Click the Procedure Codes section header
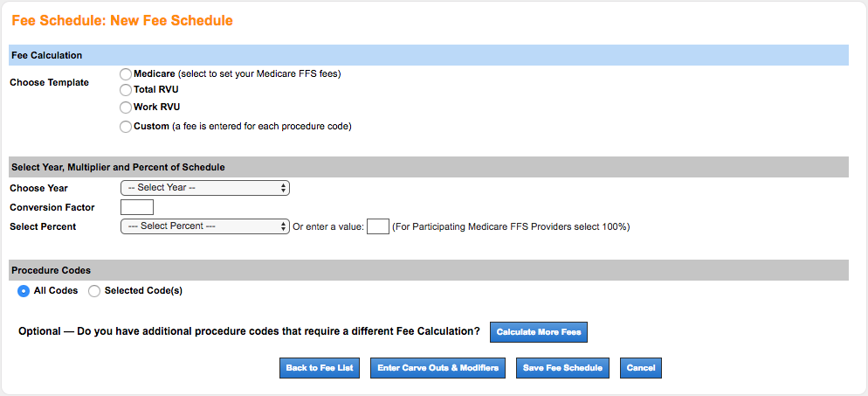The width and height of the screenshot is (868, 396). click(x=51, y=270)
